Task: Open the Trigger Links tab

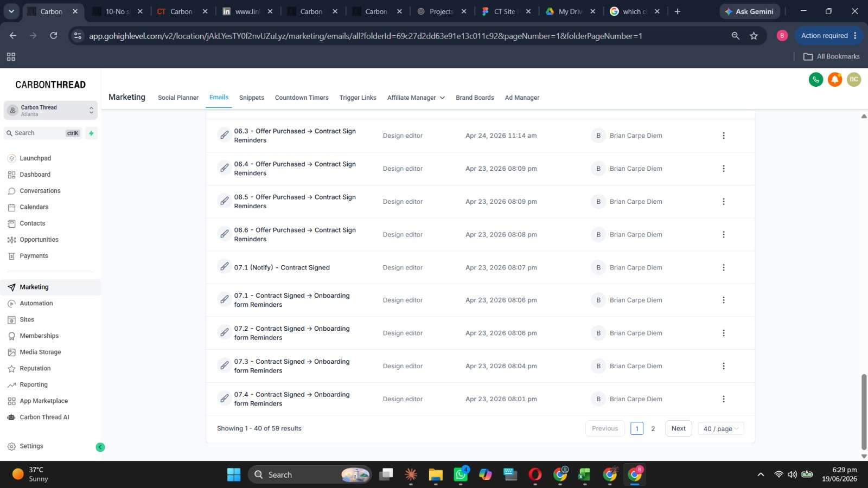Action: coord(358,98)
